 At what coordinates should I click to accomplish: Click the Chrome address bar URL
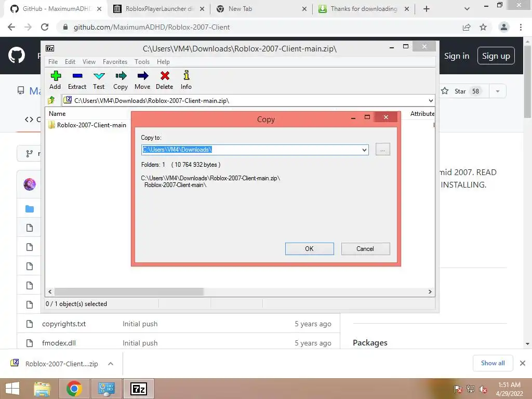coord(151,27)
